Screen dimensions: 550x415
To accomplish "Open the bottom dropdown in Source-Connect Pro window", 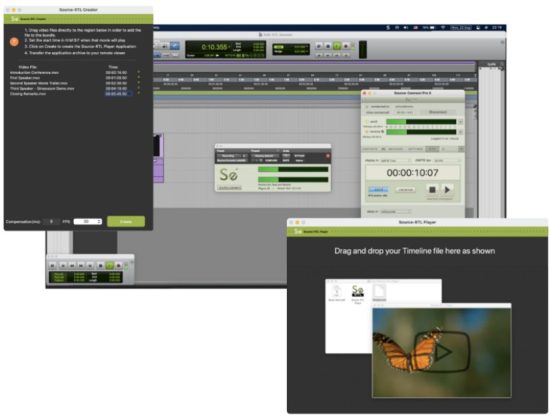I will coord(396,212).
